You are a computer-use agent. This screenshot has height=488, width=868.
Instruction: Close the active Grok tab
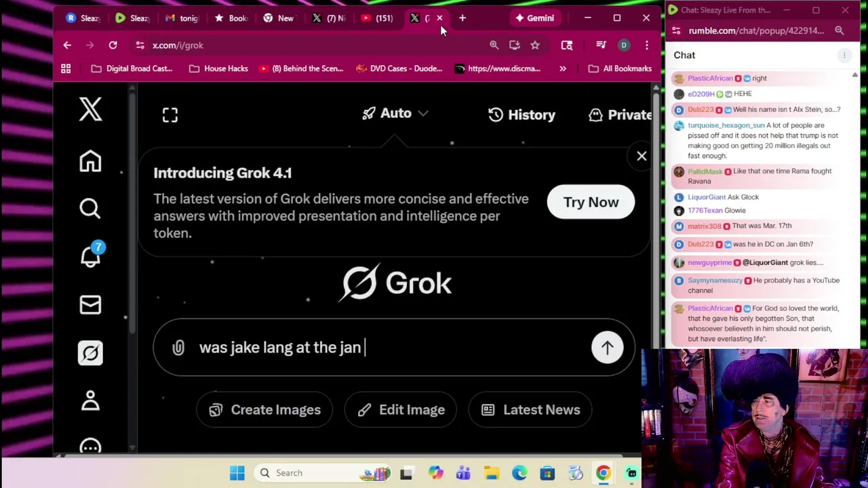[439, 18]
